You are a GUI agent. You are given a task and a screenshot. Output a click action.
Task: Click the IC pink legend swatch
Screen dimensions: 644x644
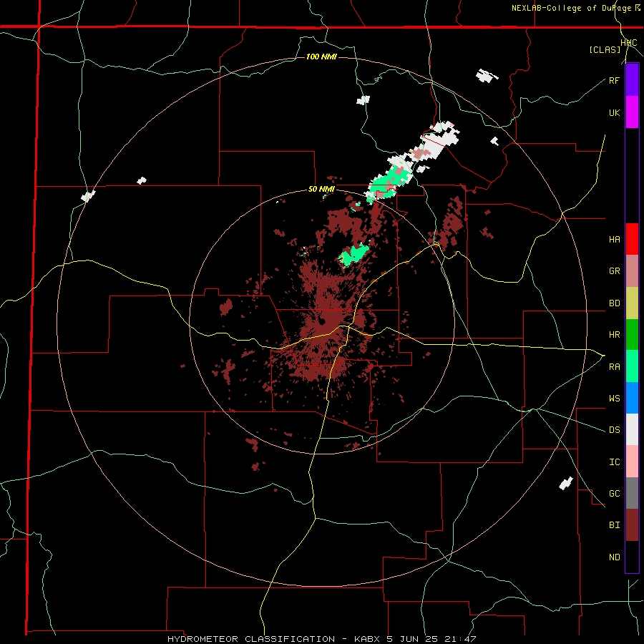coord(632,462)
